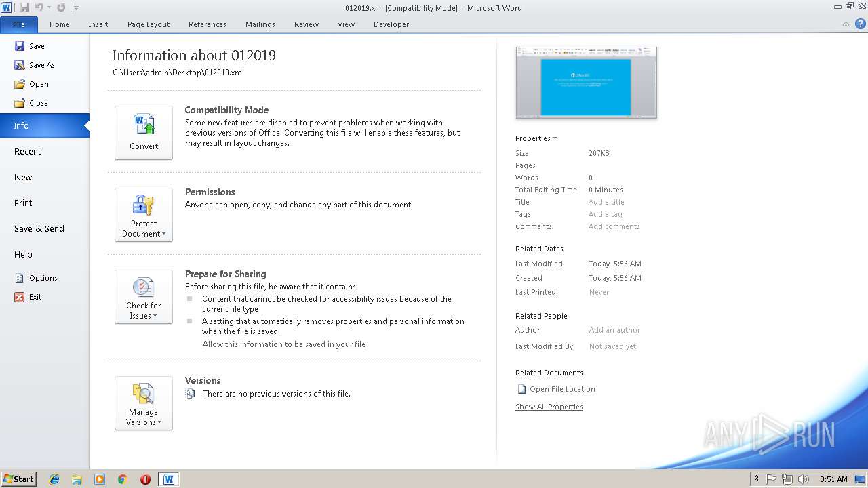Click the Word help question mark icon
Image resolution: width=868 pixels, height=488 pixels.
coord(860,24)
